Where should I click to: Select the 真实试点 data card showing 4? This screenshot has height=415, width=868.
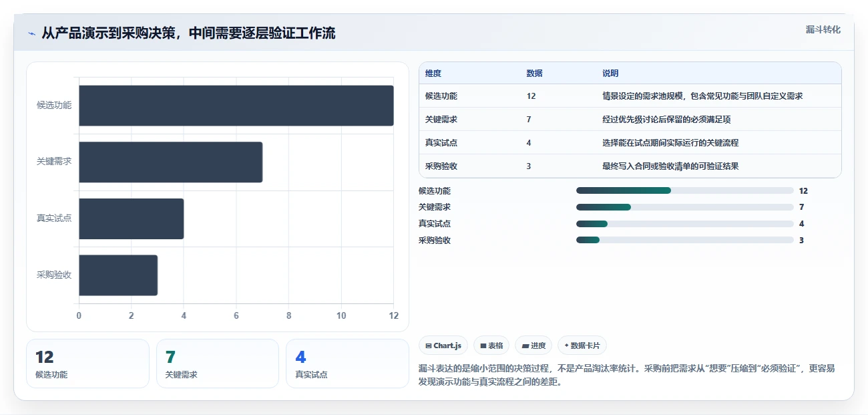tap(347, 364)
